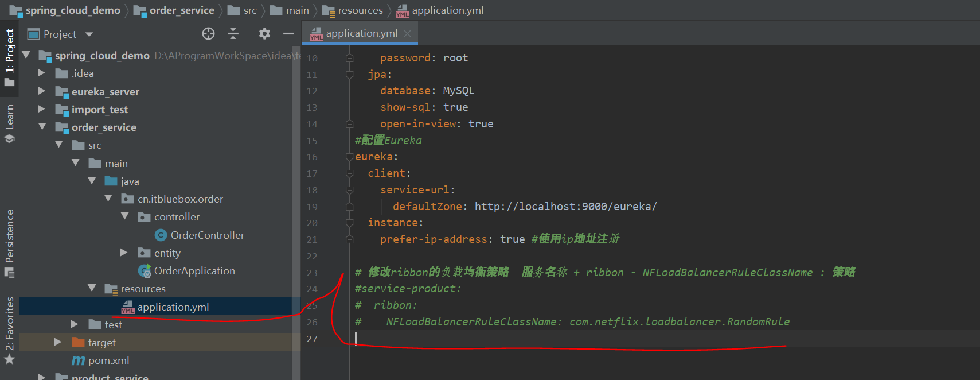
Task: Click the Collapse All icon in Project panel
Action: tap(233, 34)
